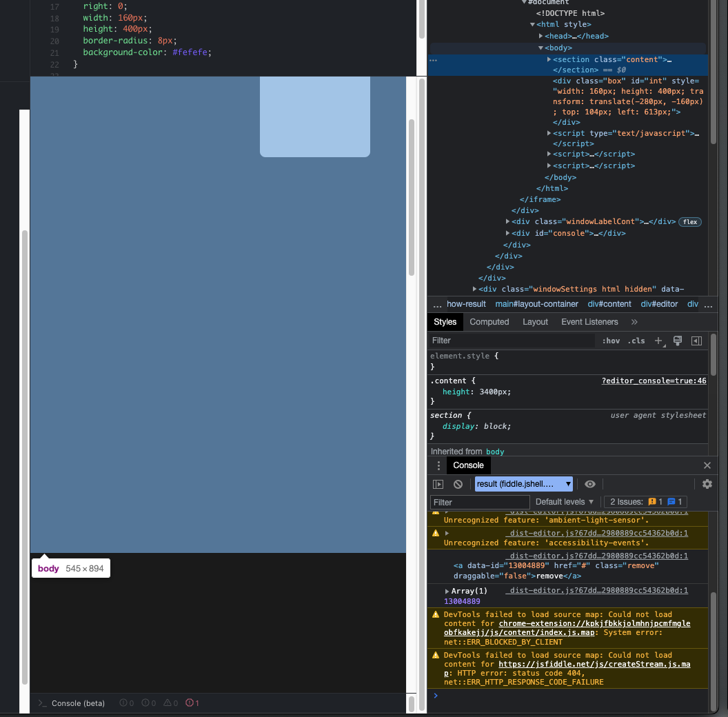Expand section class content node
728x717 pixels.
549,59
